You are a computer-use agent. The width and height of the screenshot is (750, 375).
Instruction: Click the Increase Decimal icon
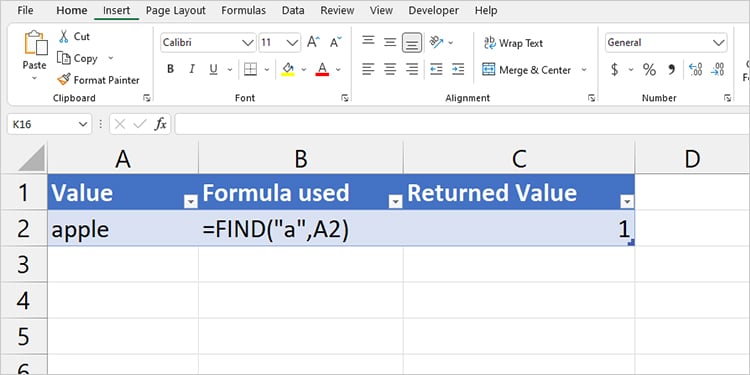pyautogui.click(x=695, y=70)
